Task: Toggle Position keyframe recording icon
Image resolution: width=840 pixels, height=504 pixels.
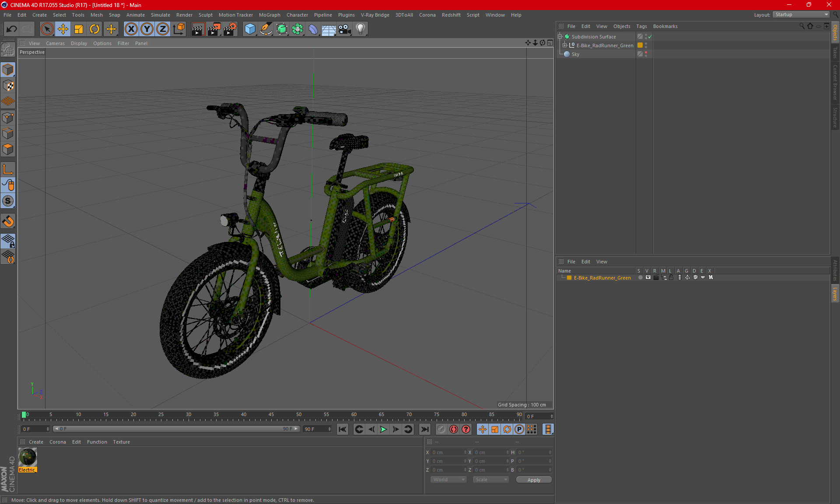Action: pyautogui.click(x=483, y=429)
